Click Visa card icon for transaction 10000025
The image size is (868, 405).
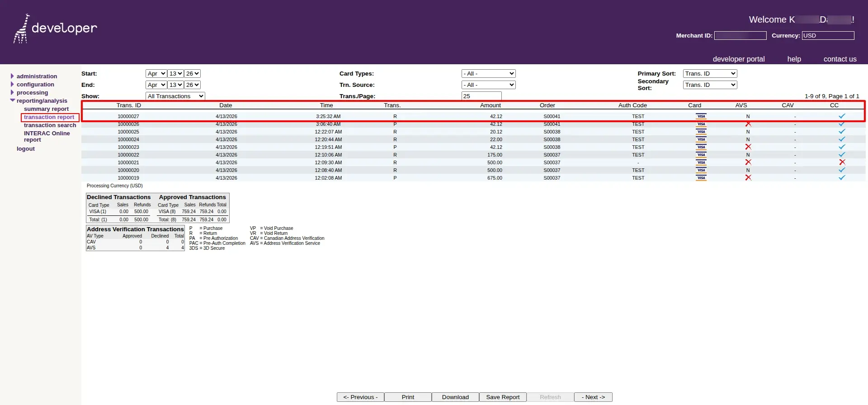701,132
